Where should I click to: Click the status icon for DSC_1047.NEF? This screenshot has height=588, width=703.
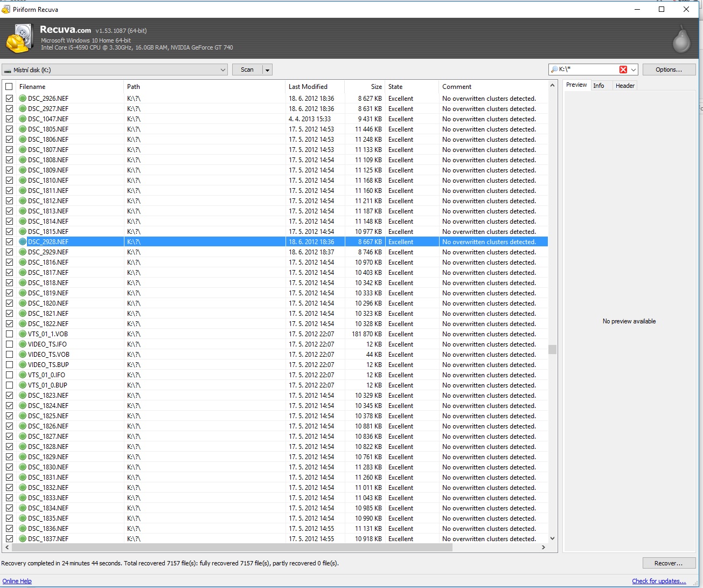[x=23, y=119]
